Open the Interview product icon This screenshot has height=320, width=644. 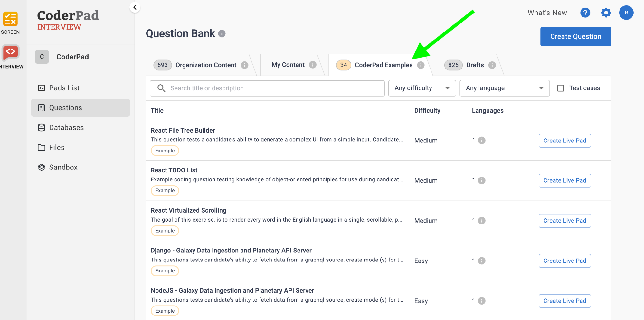11,53
